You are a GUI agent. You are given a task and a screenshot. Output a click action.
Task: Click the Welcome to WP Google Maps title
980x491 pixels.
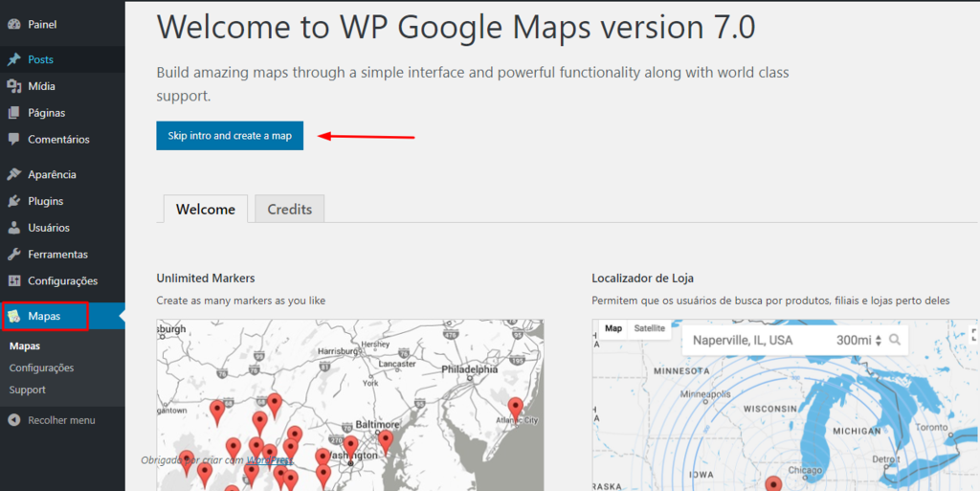pyautogui.click(x=456, y=27)
